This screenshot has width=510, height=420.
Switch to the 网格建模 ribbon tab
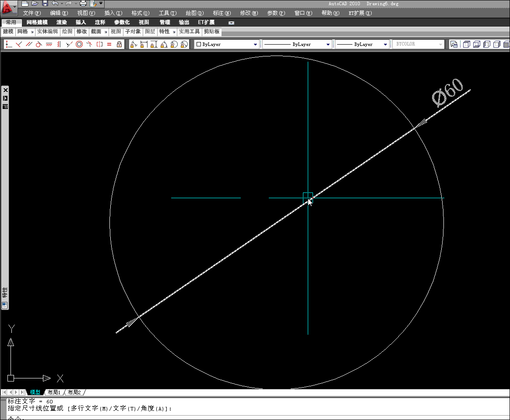[x=37, y=22]
